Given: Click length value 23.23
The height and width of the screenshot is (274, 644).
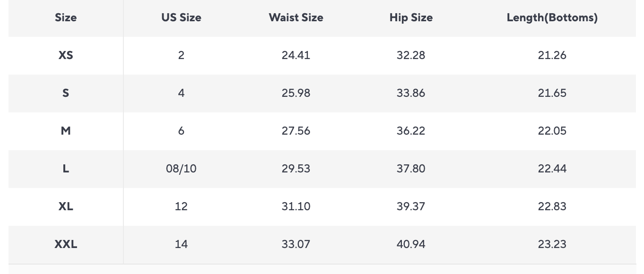Looking at the screenshot, I should point(552,244).
